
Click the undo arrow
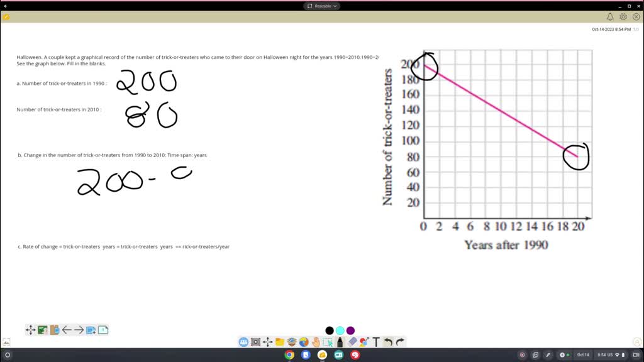(388, 342)
